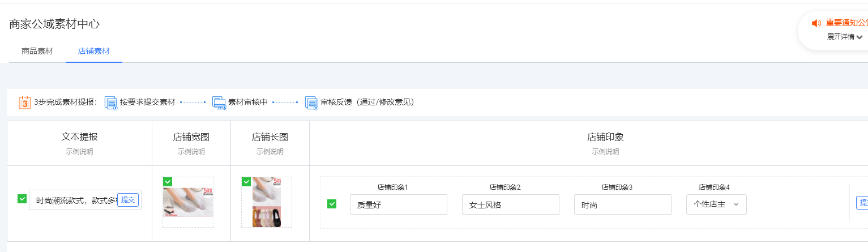Focus the 店铺印象3 field containing 时尚

point(622,204)
